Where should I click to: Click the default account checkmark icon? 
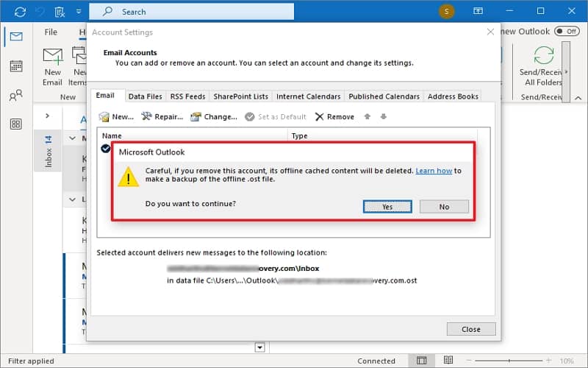coord(105,149)
